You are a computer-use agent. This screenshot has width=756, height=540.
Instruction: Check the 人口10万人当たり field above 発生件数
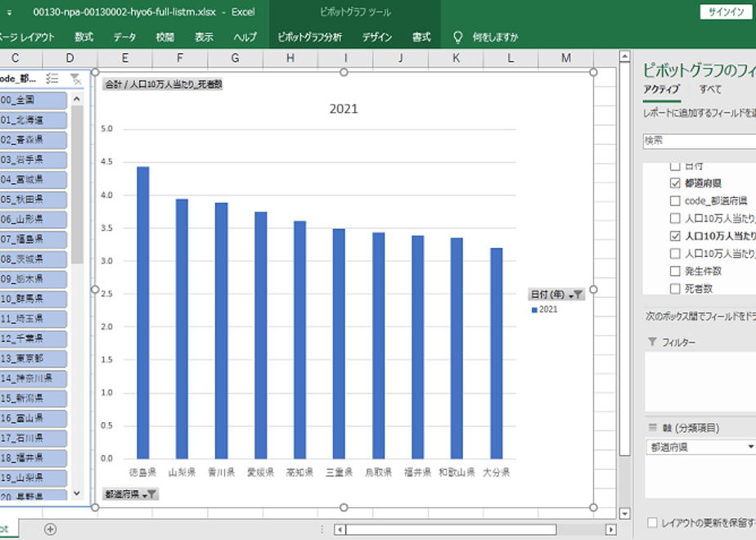(x=675, y=254)
